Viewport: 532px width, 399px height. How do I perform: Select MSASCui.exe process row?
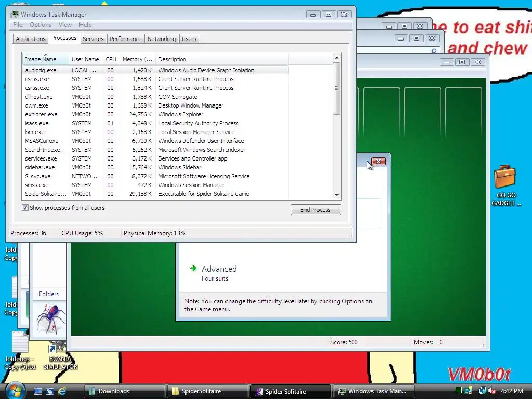[155, 141]
